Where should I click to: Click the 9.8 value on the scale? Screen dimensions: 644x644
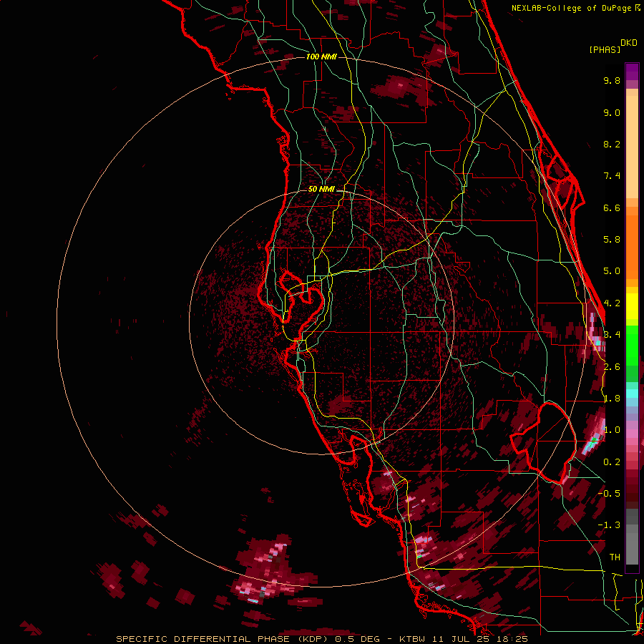[612, 80]
